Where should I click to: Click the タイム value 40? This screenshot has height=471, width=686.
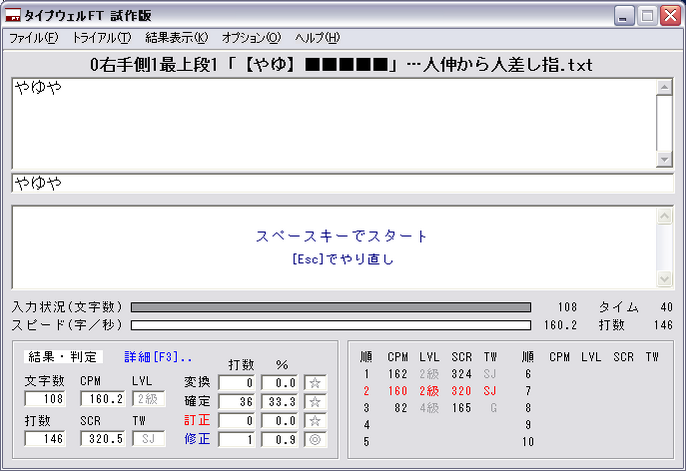click(666, 307)
